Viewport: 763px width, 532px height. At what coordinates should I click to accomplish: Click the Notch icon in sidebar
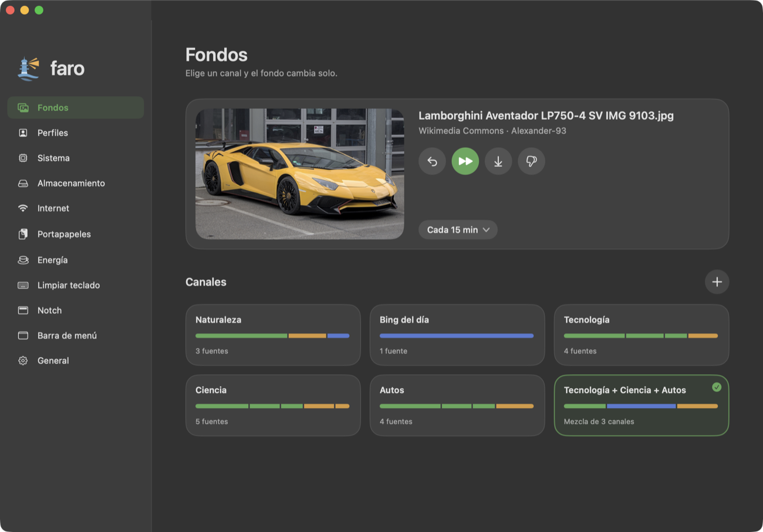tap(23, 310)
